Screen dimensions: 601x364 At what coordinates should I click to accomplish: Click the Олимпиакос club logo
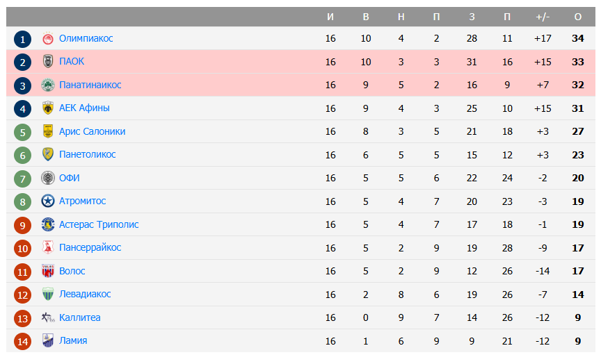48,39
